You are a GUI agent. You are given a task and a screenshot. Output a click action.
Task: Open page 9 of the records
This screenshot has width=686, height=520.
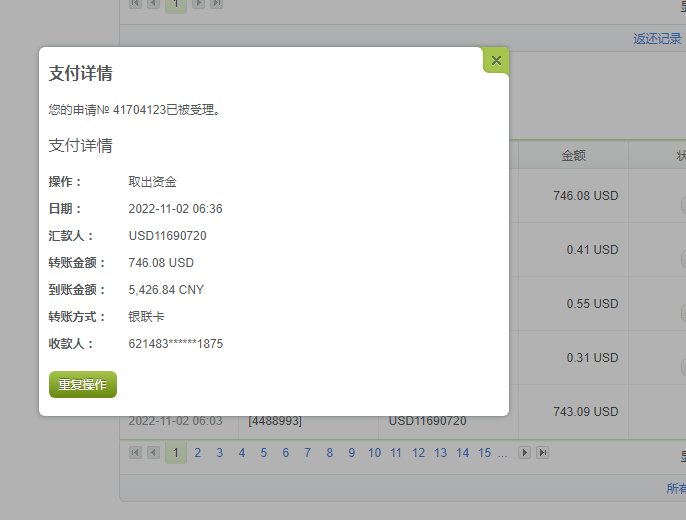click(x=351, y=453)
